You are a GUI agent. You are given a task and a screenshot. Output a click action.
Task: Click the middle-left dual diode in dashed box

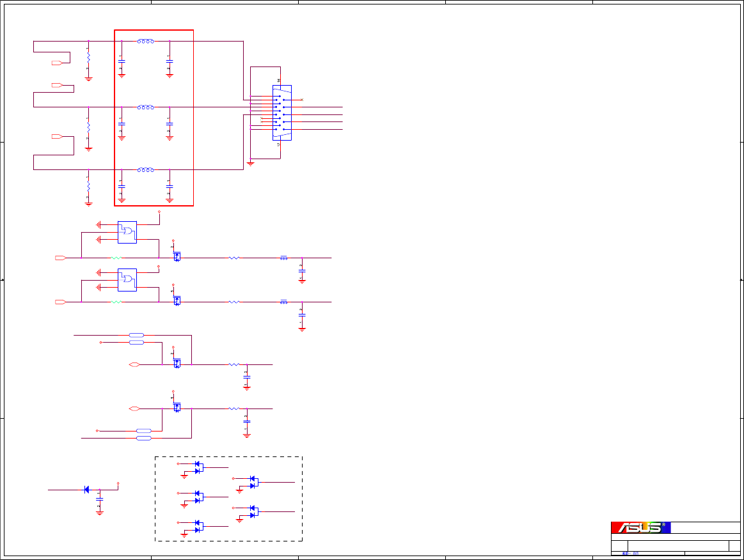199,497
